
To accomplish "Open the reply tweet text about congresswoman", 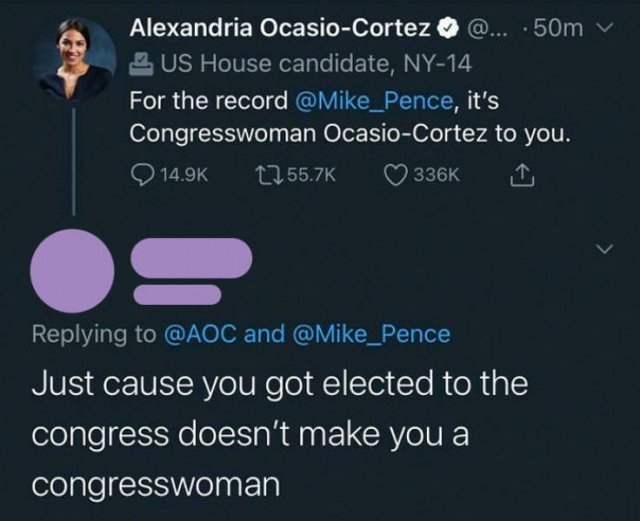I will pyautogui.click(x=280, y=434).
